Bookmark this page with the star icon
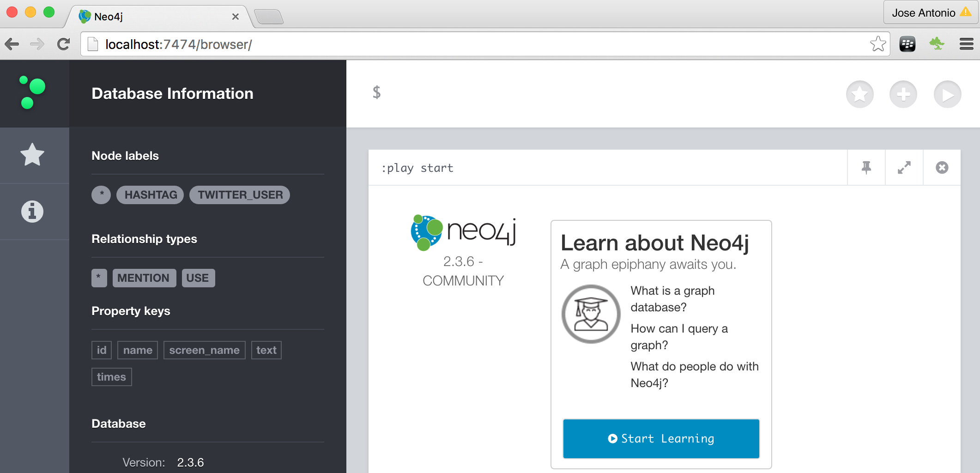 [878, 44]
